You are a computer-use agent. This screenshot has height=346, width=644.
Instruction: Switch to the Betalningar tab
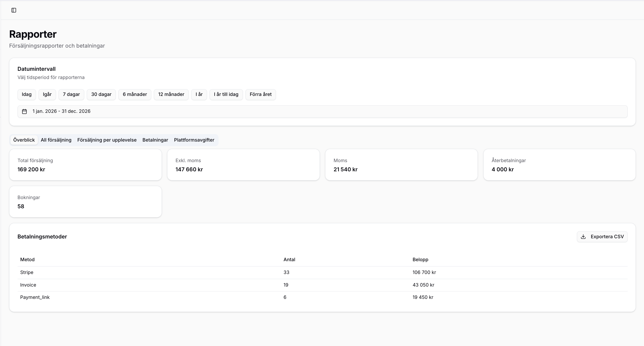155,140
